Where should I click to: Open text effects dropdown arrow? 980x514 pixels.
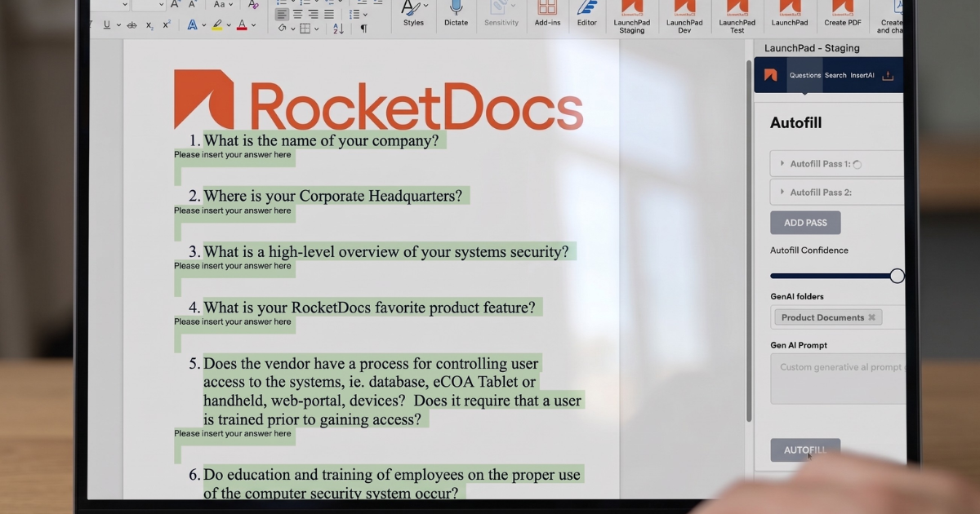click(203, 25)
